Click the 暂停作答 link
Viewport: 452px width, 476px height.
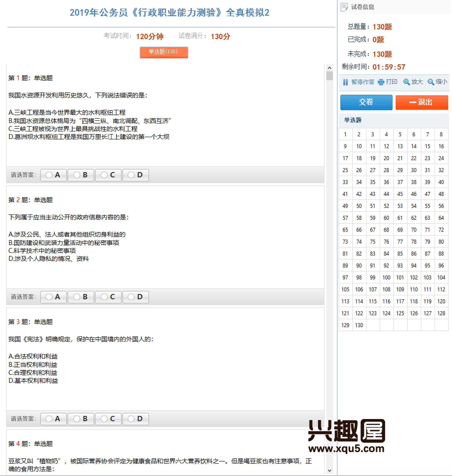pyautogui.click(x=363, y=82)
